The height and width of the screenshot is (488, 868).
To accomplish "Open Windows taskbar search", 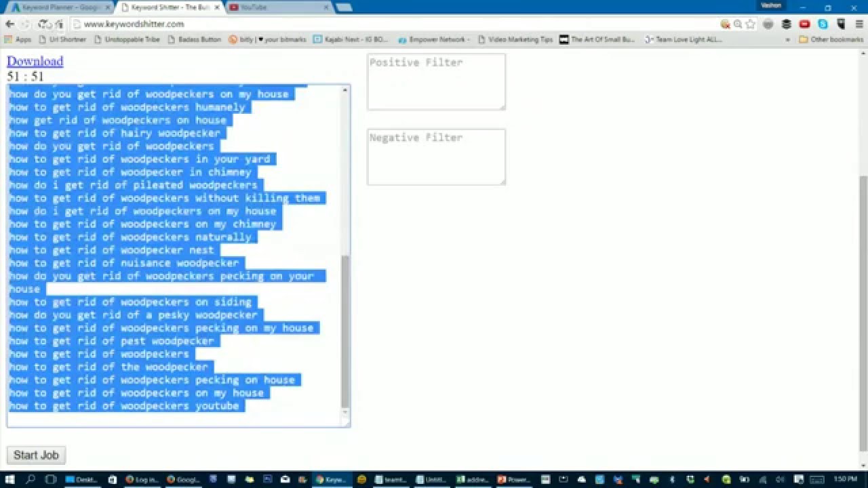I will pyautogui.click(x=31, y=479).
